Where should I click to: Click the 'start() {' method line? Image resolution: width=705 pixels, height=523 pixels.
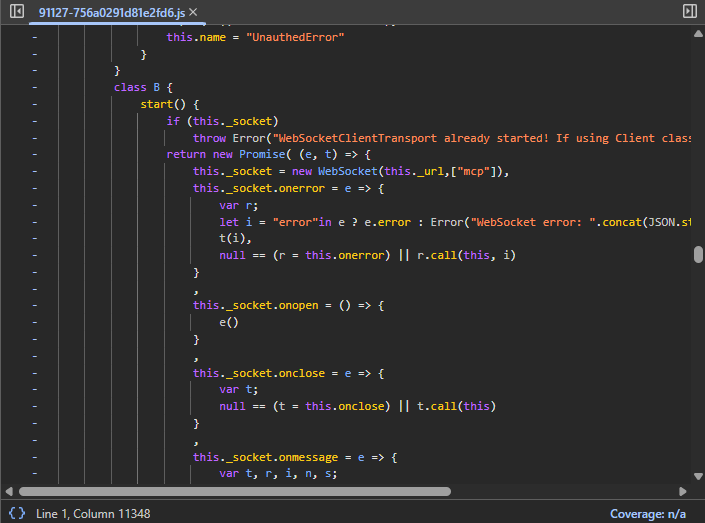pyautogui.click(x=170, y=104)
